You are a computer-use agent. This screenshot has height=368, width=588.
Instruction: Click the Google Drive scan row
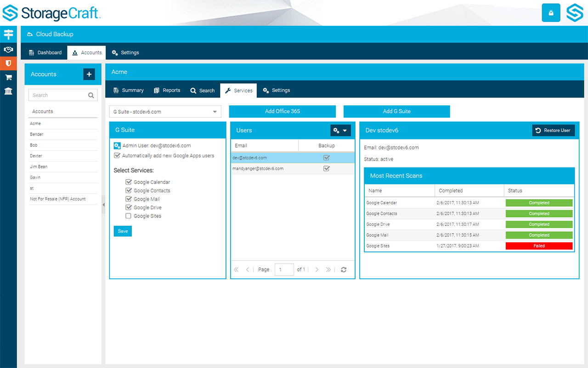(x=469, y=224)
